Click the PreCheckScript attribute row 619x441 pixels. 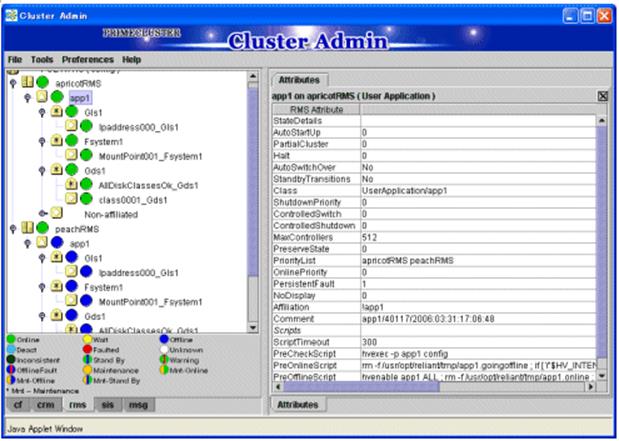click(x=434, y=354)
